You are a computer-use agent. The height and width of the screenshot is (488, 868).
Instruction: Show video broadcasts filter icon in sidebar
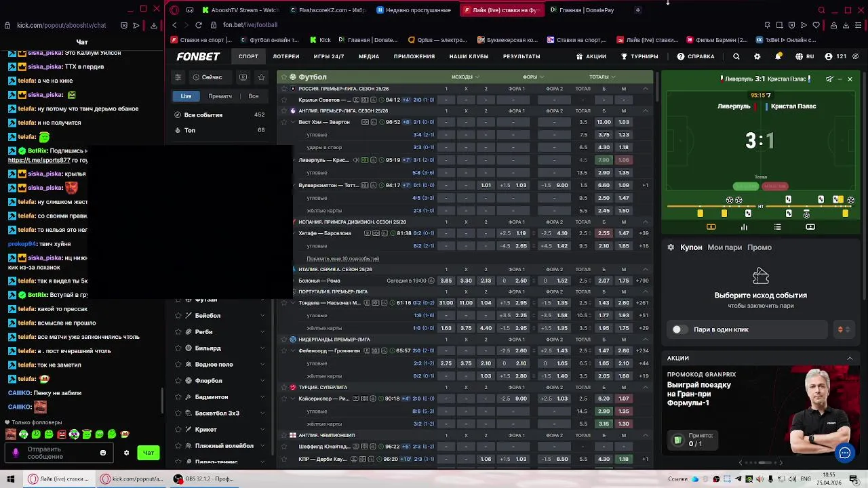tap(243, 77)
